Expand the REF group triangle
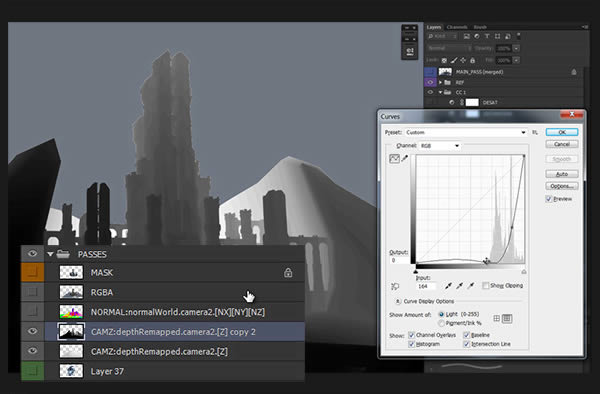Image resolution: width=600 pixels, height=394 pixels. 440,82
